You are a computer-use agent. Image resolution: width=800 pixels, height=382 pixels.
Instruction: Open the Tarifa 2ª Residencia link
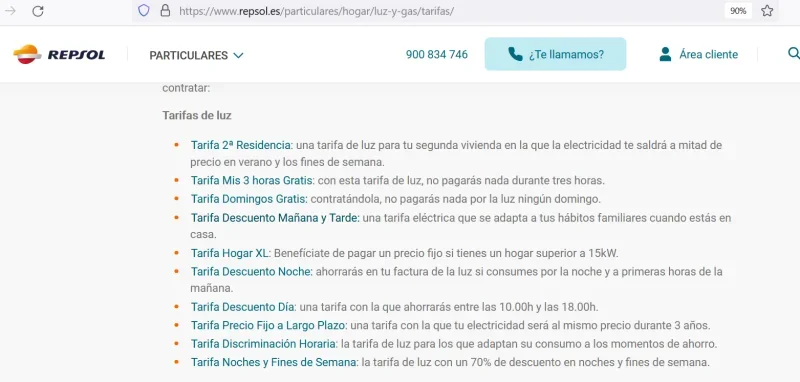point(241,145)
